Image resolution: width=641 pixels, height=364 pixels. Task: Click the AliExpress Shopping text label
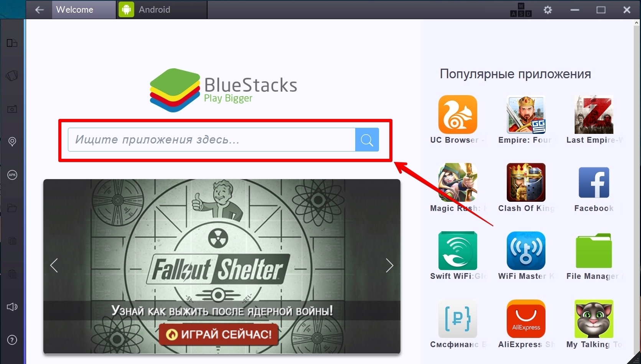click(x=526, y=344)
